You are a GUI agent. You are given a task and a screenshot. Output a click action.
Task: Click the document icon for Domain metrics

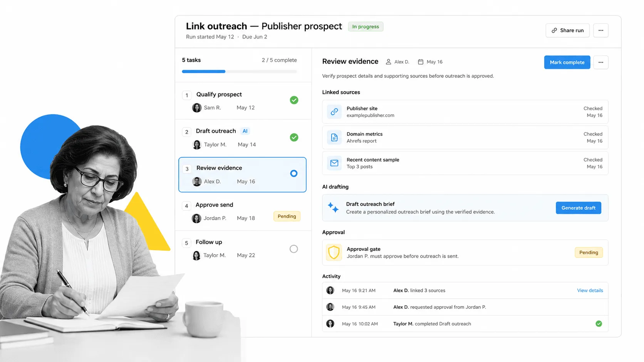[x=334, y=137]
